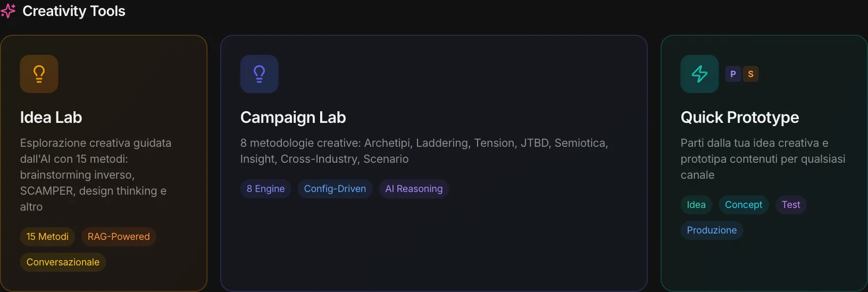Click the Creativity Tools heading

pos(74,11)
